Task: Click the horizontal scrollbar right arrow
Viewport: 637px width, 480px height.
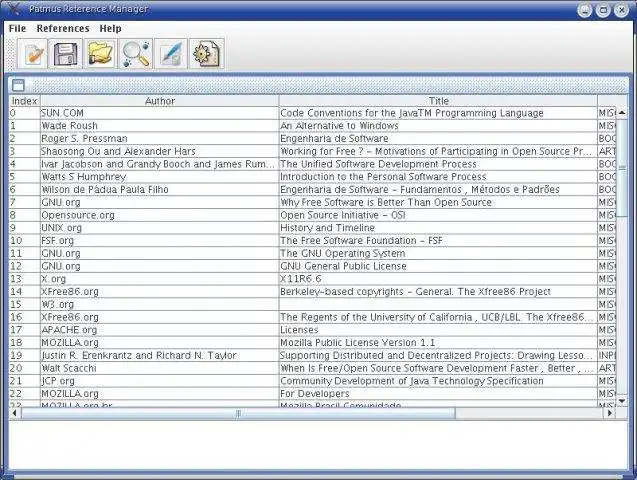Action: [x=609, y=413]
